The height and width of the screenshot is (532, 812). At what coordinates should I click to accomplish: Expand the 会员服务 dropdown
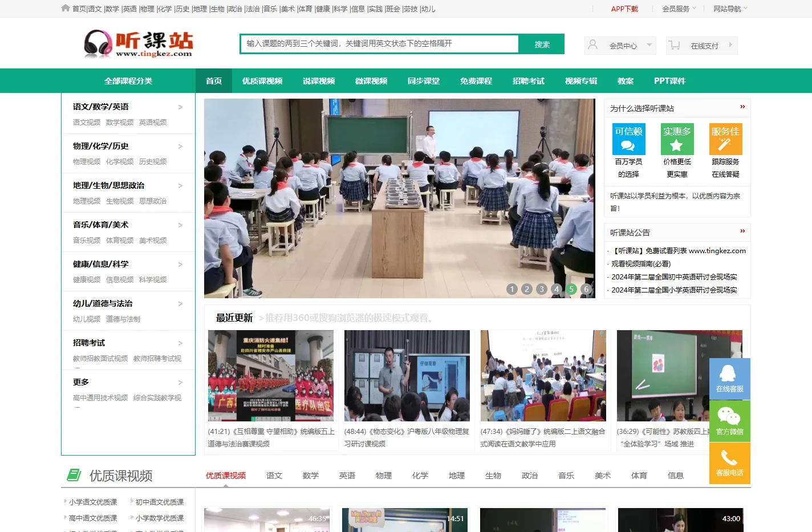679,9
